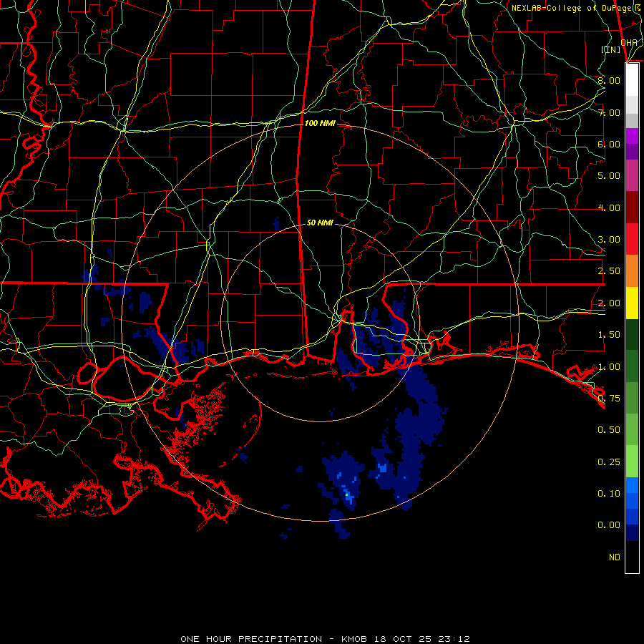Viewport: 644px width, 644px height.
Task: Click the navy blue color scale swatch
Action: [x=632, y=533]
